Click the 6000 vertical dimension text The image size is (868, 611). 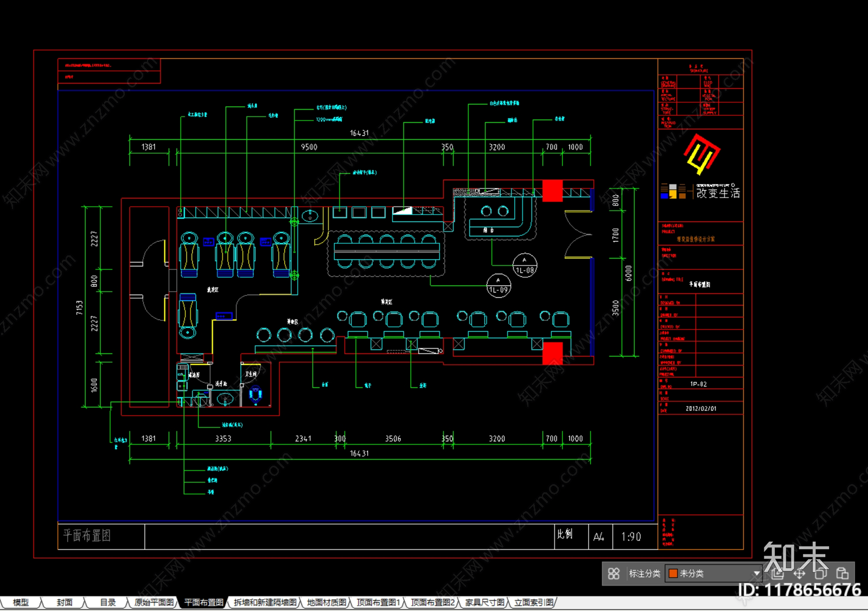point(628,273)
